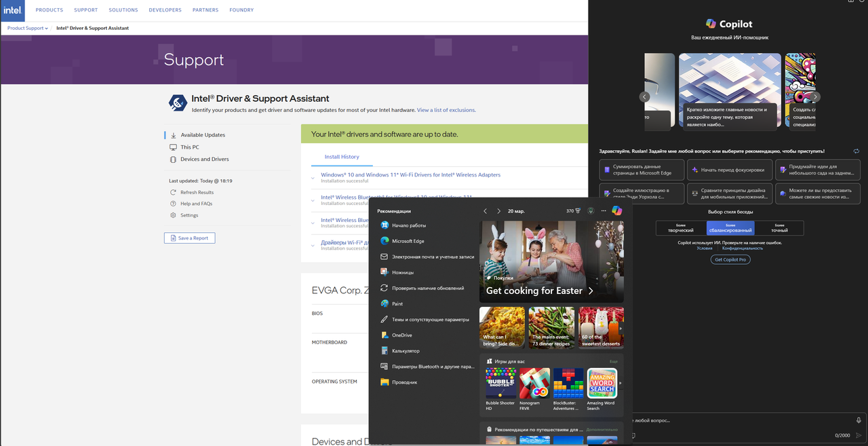This screenshot has width=868, height=446.
Task: Go to next widget page with right chevron
Action: point(499,211)
